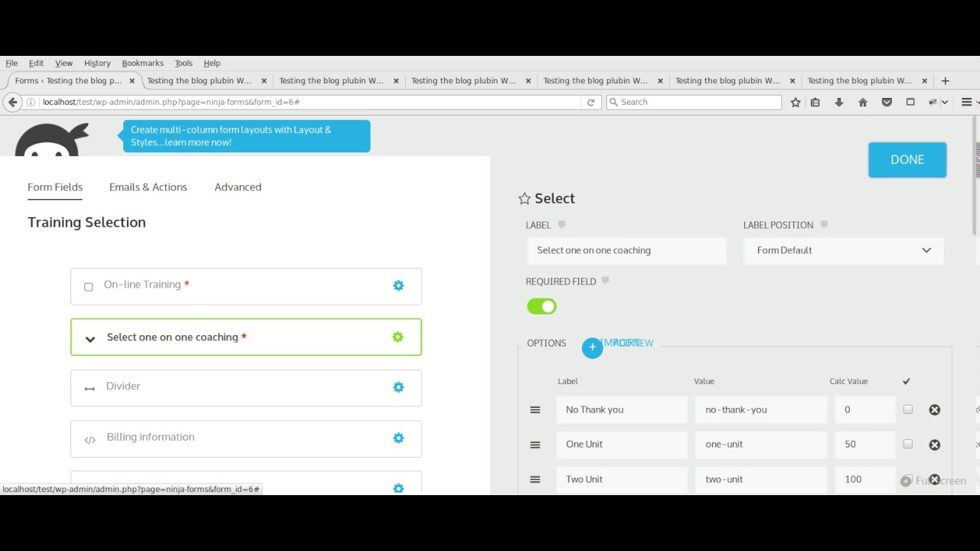Open the Edit menu

(x=36, y=63)
